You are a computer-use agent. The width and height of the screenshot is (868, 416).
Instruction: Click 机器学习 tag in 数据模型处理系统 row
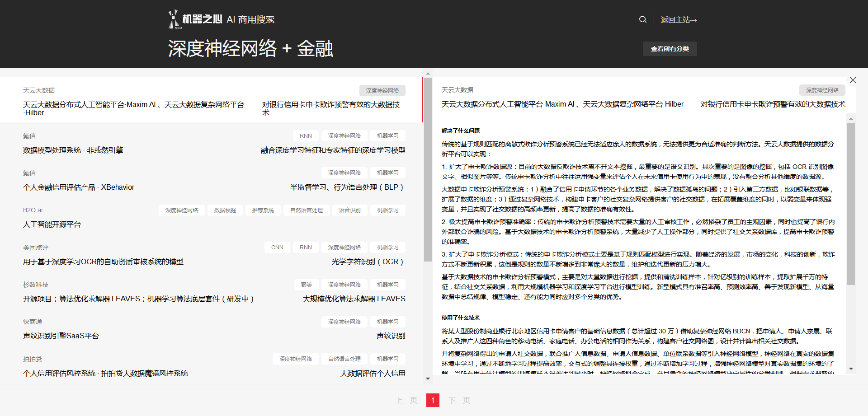pyautogui.click(x=388, y=136)
